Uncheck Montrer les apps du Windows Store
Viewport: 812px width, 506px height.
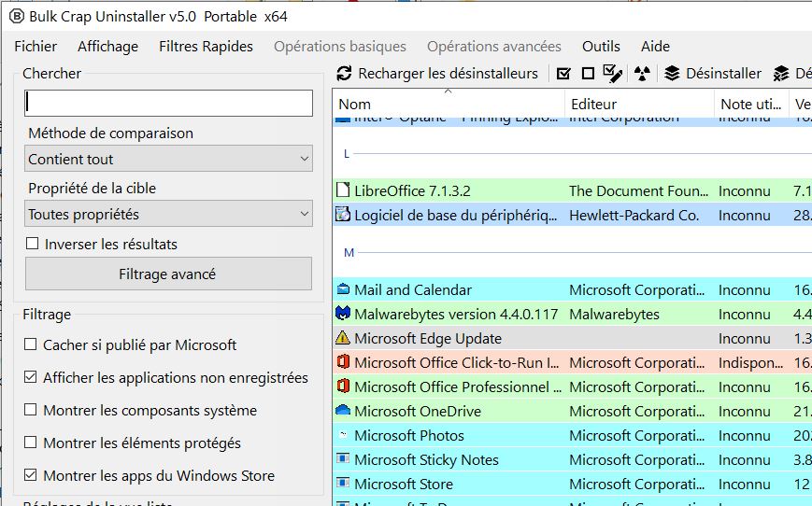coord(31,474)
